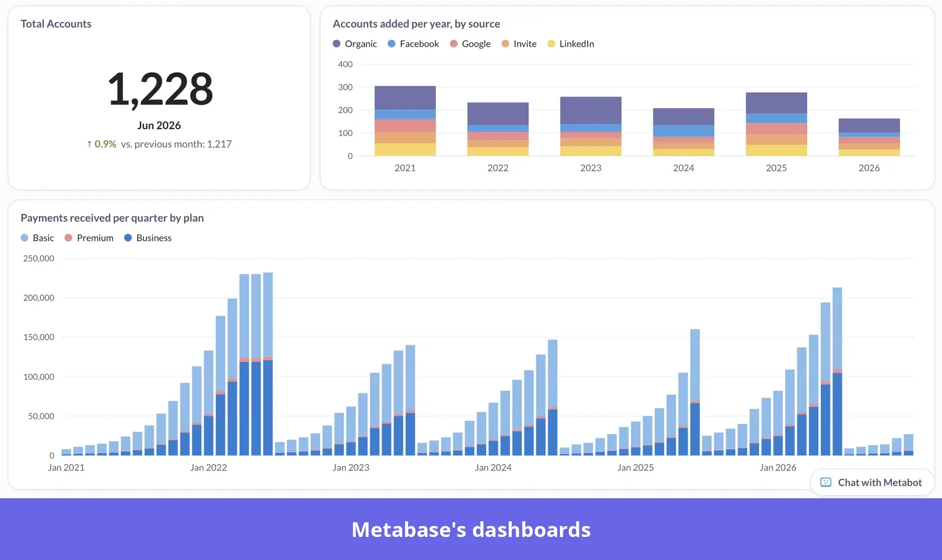Viewport: 942px width, 560px height.
Task: Click the 'Jan 2024' x-axis label
Action: tap(494, 467)
